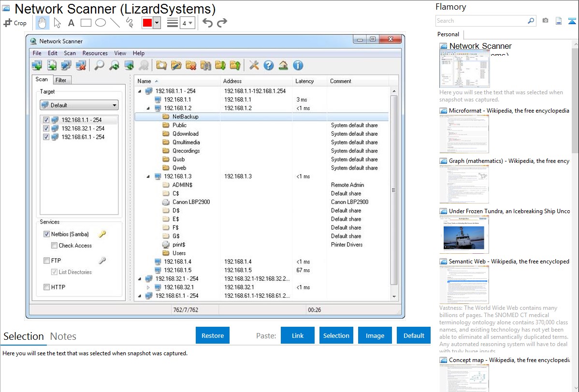The image size is (579, 392).
Task: Select the Crop tool
Action: (15, 23)
